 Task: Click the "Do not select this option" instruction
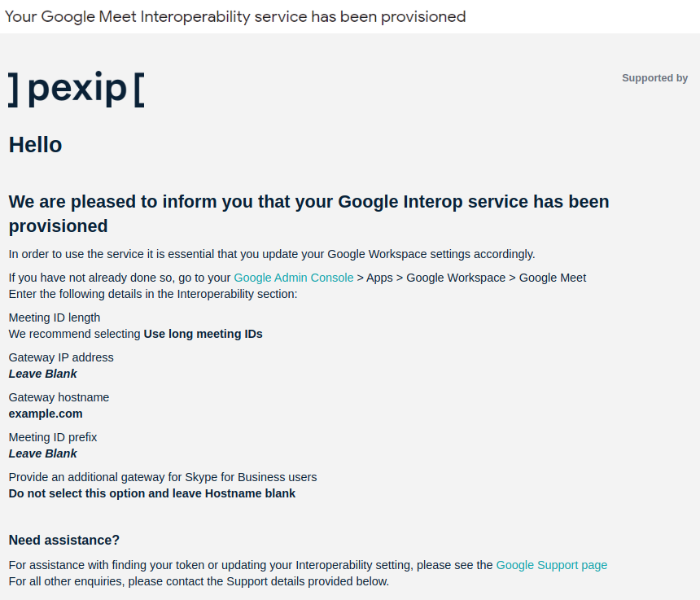151,493
